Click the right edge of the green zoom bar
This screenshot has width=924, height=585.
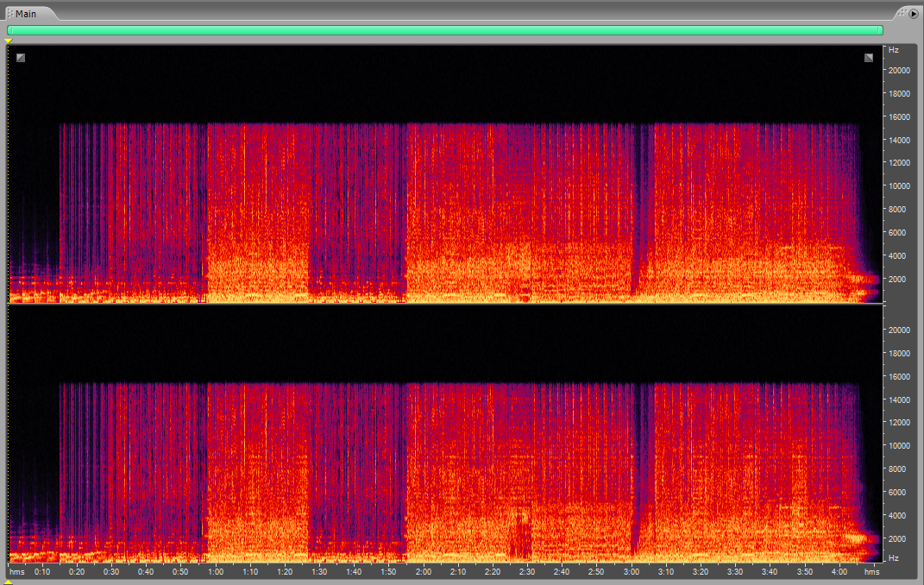880,30
